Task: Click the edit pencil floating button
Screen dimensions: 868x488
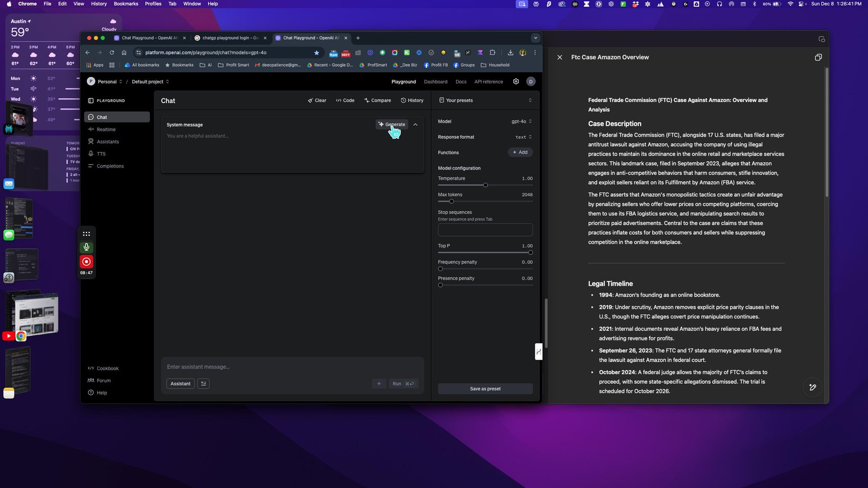Action: coord(812,387)
